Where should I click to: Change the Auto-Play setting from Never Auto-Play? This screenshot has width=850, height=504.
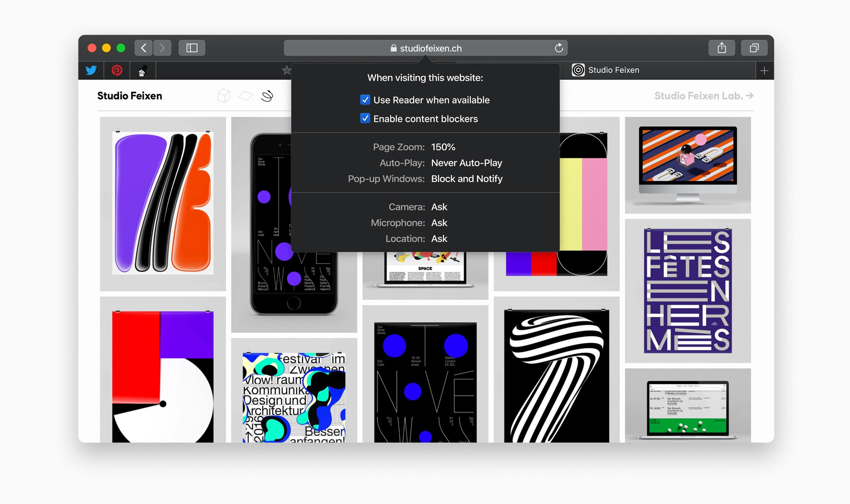click(x=466, y=163)
